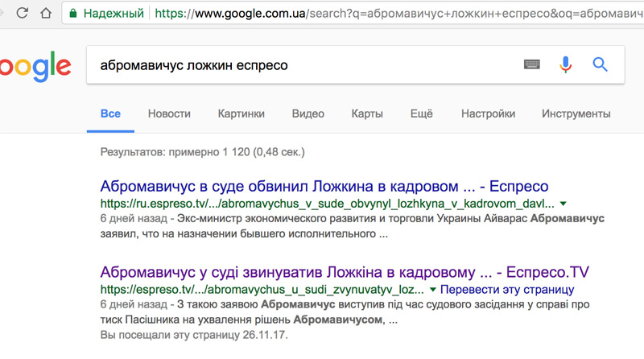Open Инструменты search tools
The image size is (644, 359).
pyautogui.click(x=576, y=113)
